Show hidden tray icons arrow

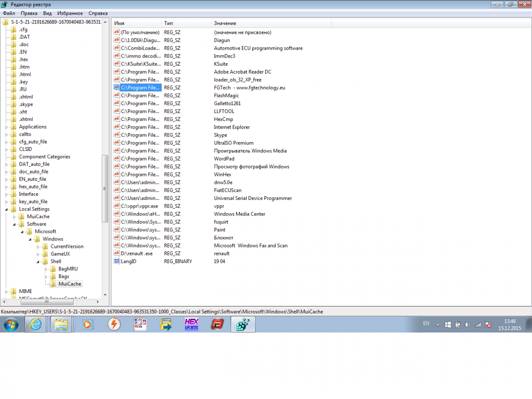click(x=438, y=325)
